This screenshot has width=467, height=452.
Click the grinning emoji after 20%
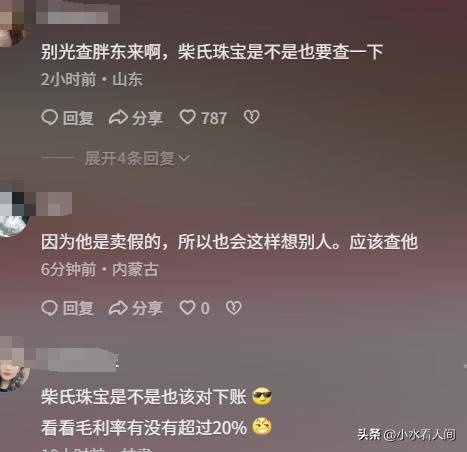[262, 427]
